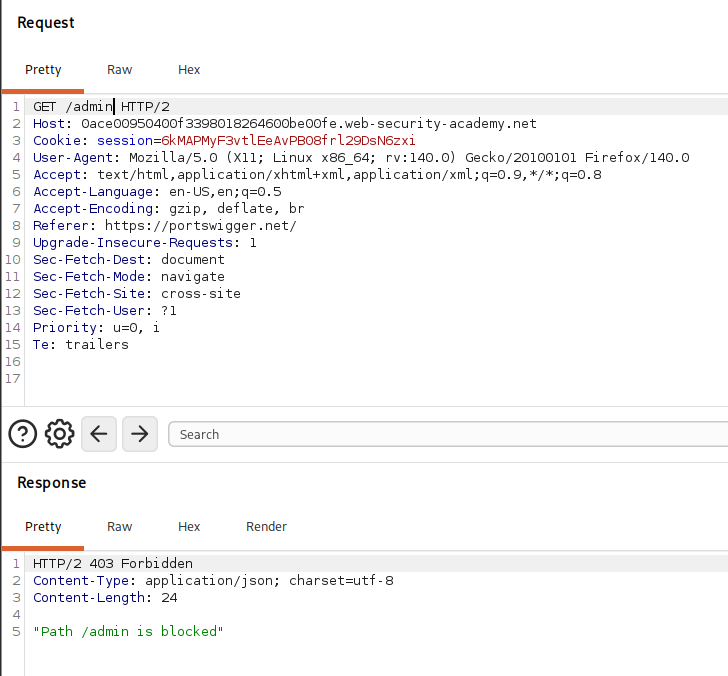Click the Response panel title
This screenshot has height=676, width=728.
click(x=52, y=483)
